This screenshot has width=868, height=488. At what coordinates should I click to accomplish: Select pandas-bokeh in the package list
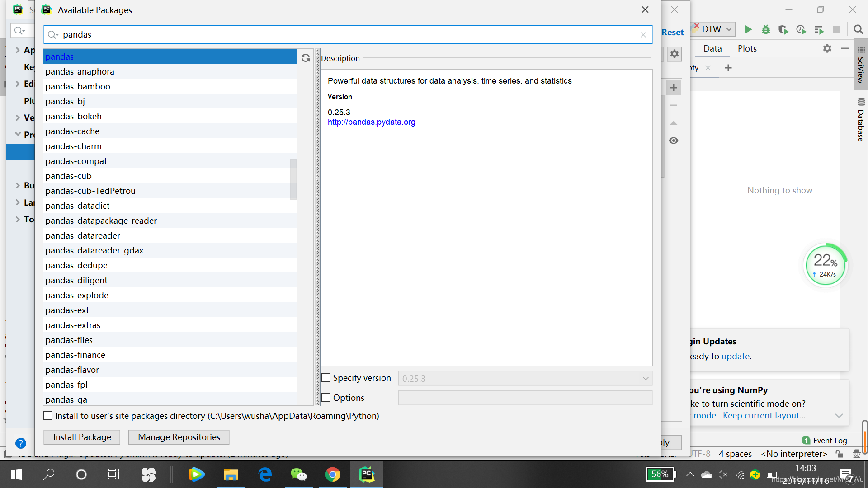[x=170, y=116]
